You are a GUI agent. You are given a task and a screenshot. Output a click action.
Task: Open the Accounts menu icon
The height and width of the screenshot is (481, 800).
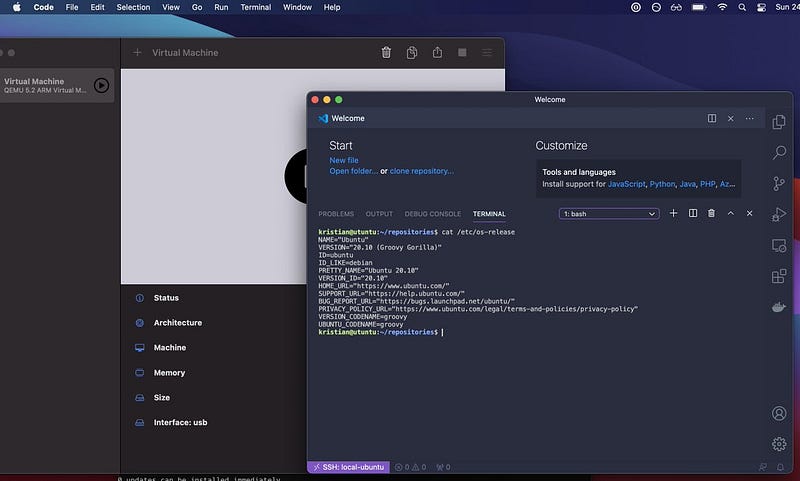tap(779, 413)
